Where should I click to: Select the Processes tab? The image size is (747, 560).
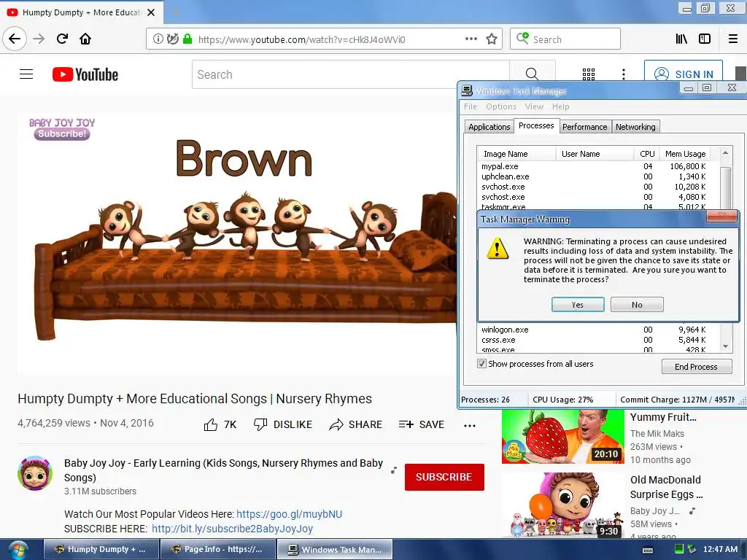pyautogui.click(x=536, y=125)
